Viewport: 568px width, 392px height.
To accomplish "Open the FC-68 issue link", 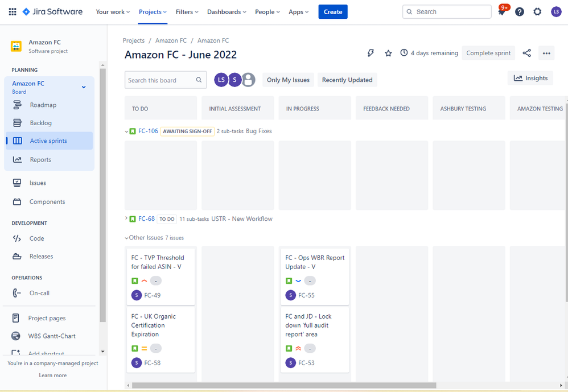I will (x=146, y=218).
